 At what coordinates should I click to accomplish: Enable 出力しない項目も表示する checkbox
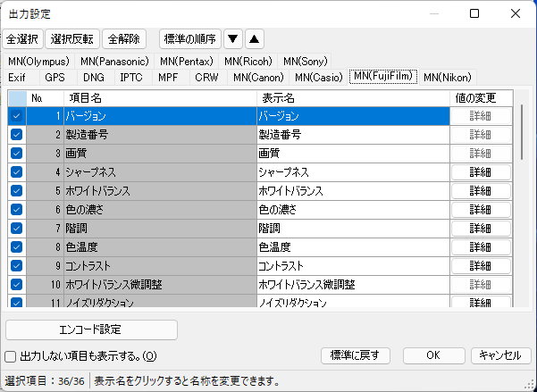pos(11,356)
